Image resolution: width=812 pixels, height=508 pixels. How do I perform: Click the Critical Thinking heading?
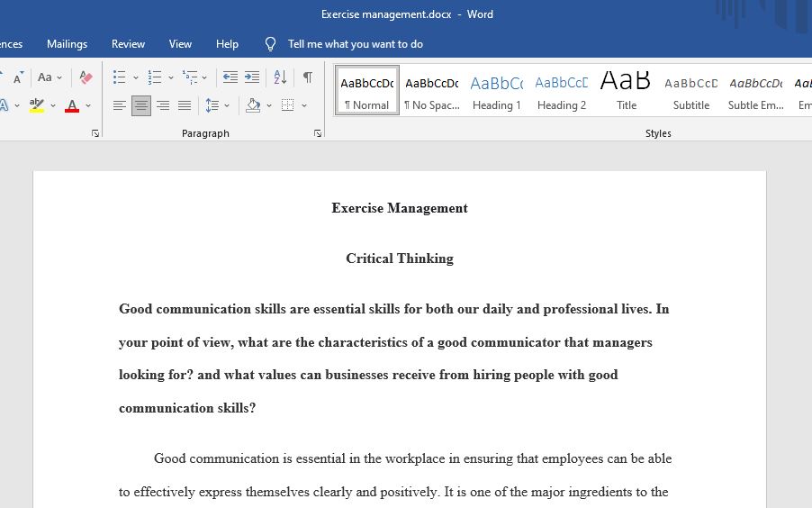tap(400, 259)
